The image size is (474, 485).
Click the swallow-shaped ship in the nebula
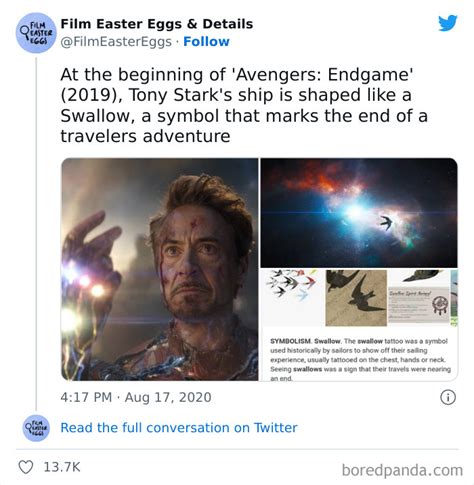coord(387,223)
